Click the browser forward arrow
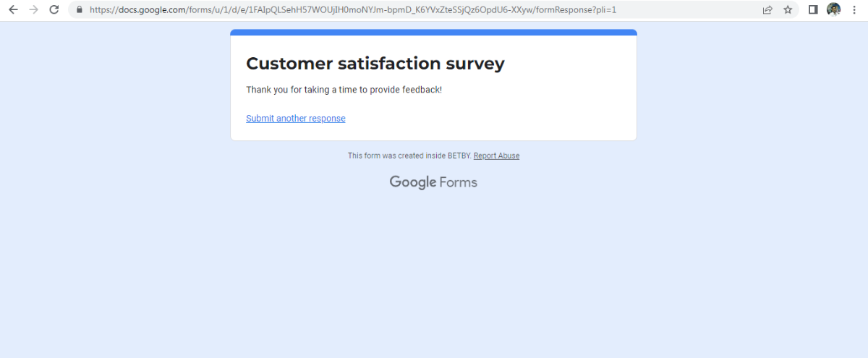The image size is (868, 358). click(33, 10)
